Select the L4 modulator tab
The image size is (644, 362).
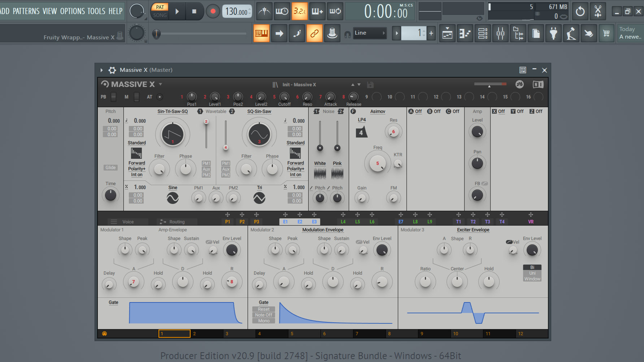pyautogui.click(x=343, y=222)
